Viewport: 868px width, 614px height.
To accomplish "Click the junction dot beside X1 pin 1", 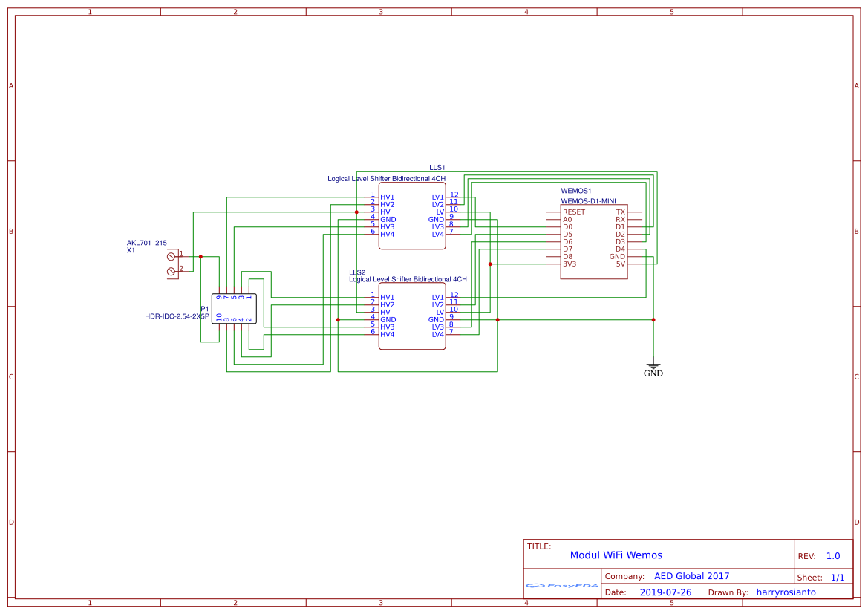I will click(x=201, y=257).
